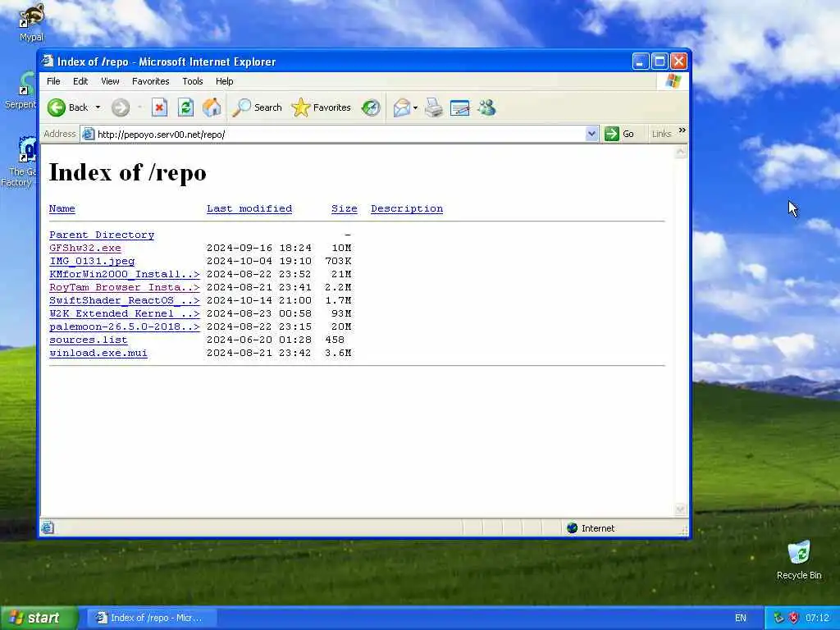Click the Internet zone globe icon

[572, 527]
